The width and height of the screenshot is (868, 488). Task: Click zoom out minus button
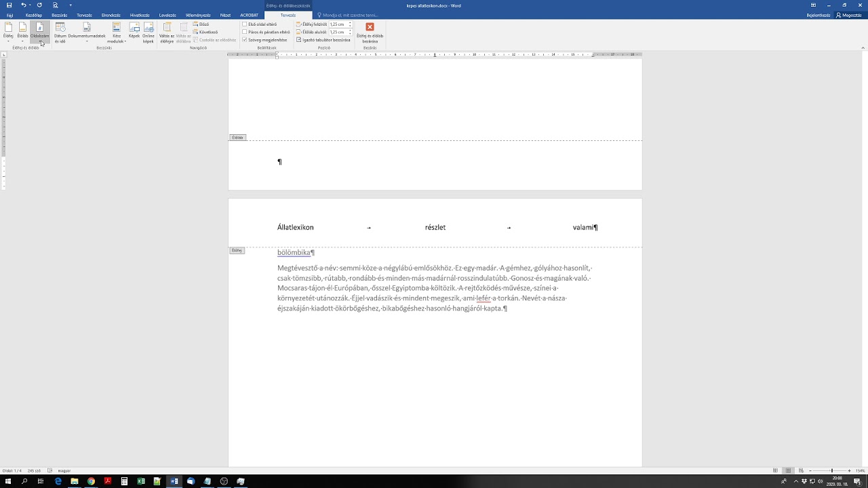(x=811, y=470)
